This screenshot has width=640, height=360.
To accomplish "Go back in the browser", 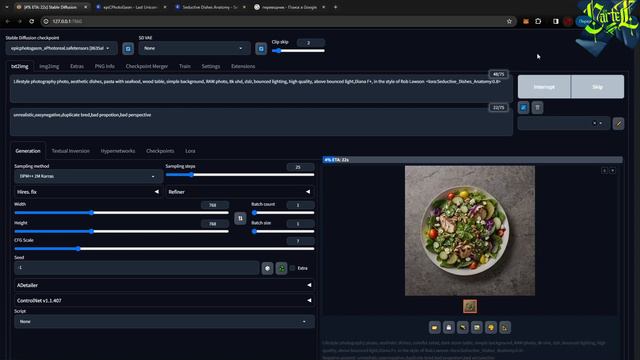I will tap(8, 21).
